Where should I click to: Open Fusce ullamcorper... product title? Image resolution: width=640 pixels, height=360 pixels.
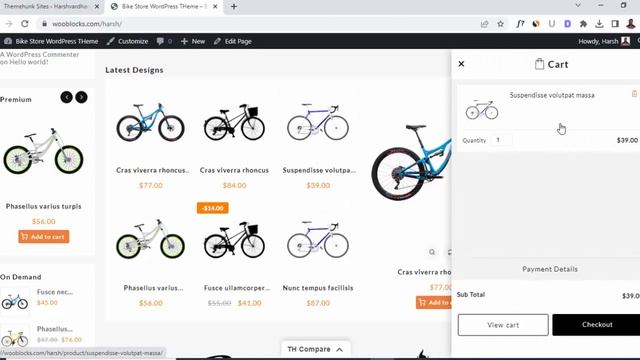[237, 288]
